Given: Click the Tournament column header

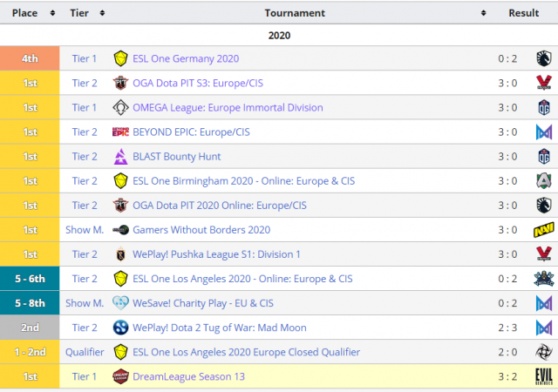Looking at the screenshot, I should tap(295, 13).
